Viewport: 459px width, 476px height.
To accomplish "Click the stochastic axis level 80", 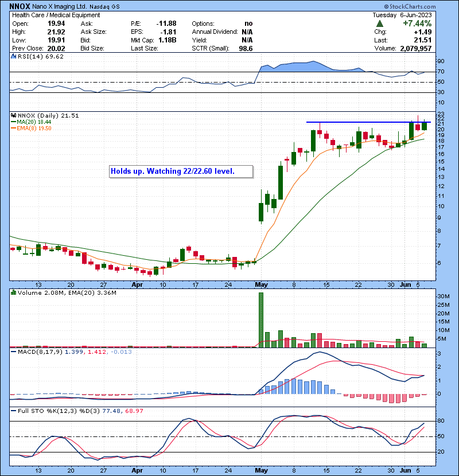I will click(441, 421).
